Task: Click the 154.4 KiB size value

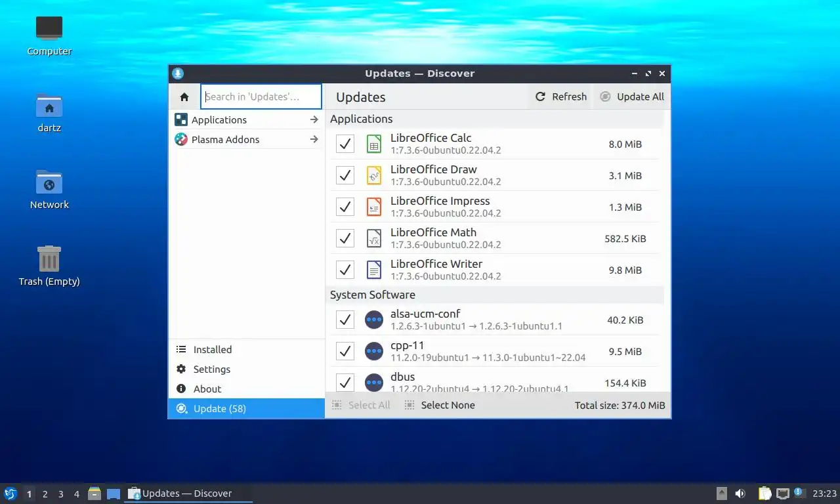Action: click(625, 383)
